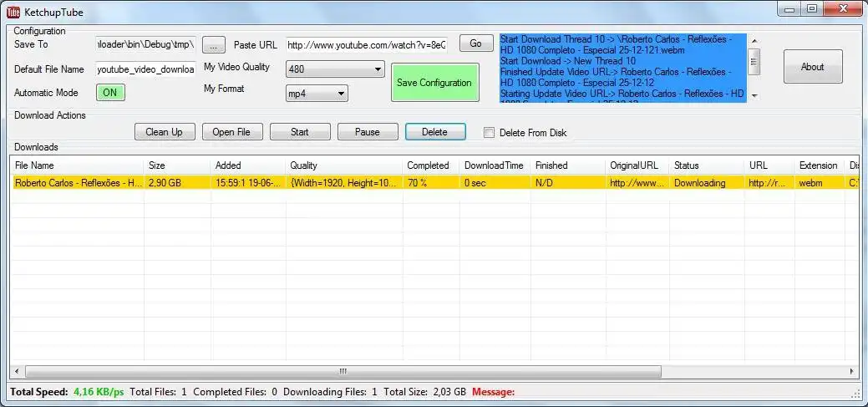The height and width of the screenshot is (407, 868).
Task: Sort by the URL column header
Action: coord(769,165)
